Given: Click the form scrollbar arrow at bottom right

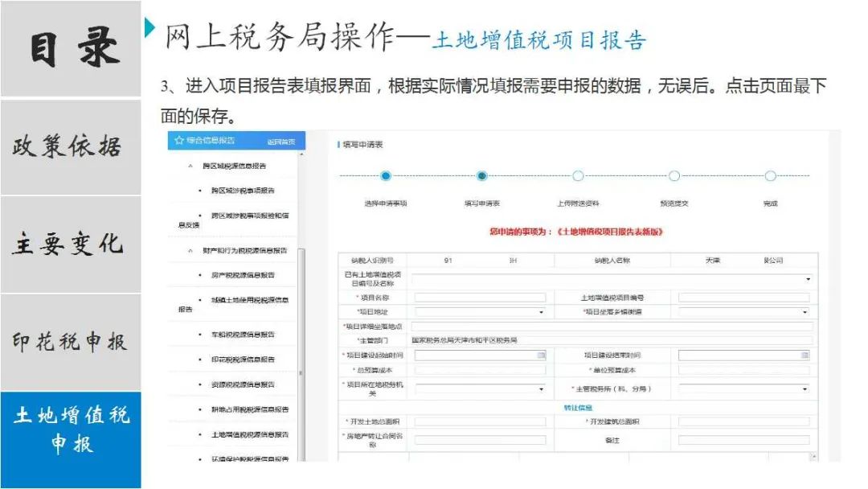Looking at the screenshot, I should tap(813, 456).
